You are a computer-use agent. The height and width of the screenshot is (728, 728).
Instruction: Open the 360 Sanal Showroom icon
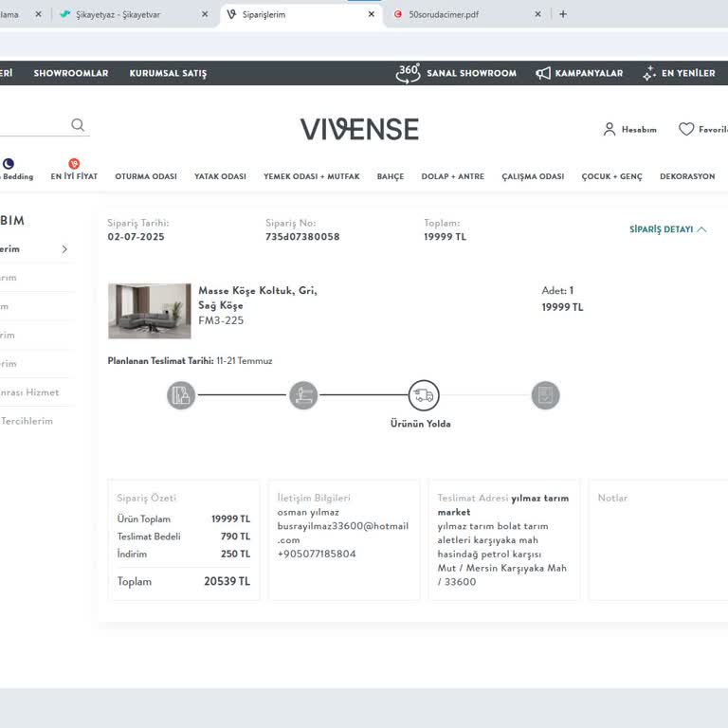click(x=408, y=73)
